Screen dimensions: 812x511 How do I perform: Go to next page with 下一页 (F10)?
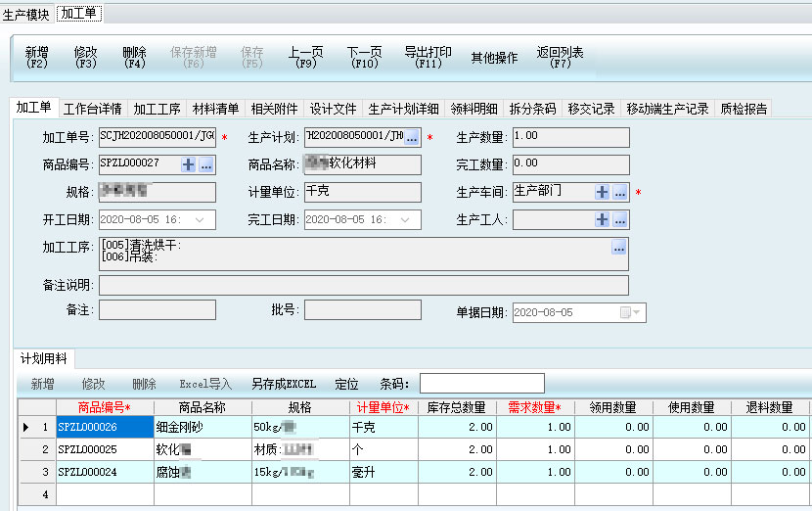[x=365, y=57]
